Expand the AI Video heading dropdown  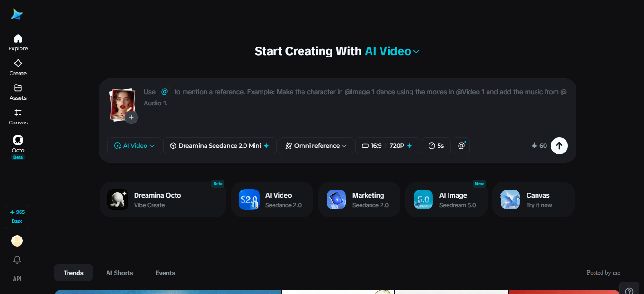pos(392,51)
